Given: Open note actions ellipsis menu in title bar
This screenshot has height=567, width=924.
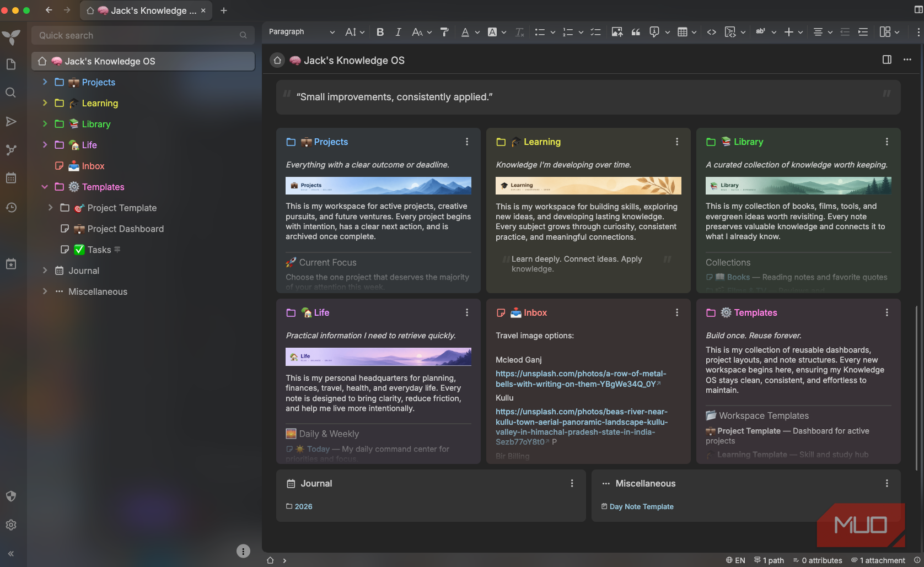Looking at the screenshot, I should (x=907, y=60).
